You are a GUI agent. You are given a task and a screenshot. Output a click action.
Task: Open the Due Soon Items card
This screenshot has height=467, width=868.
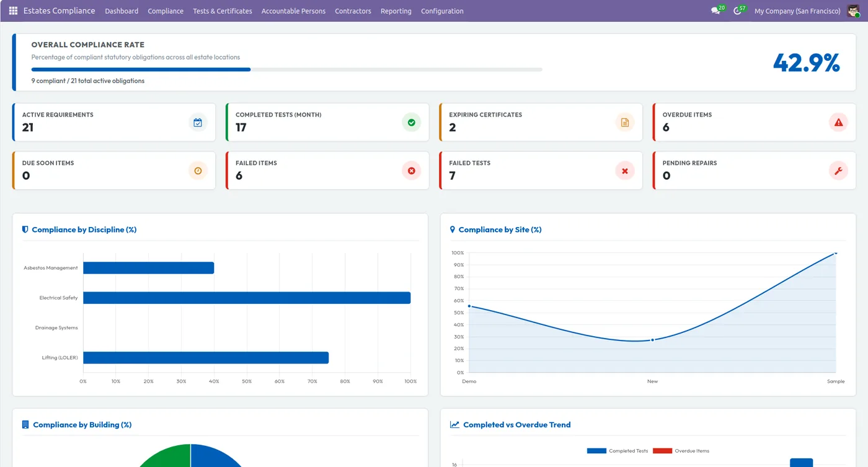(x=114, y=171)
